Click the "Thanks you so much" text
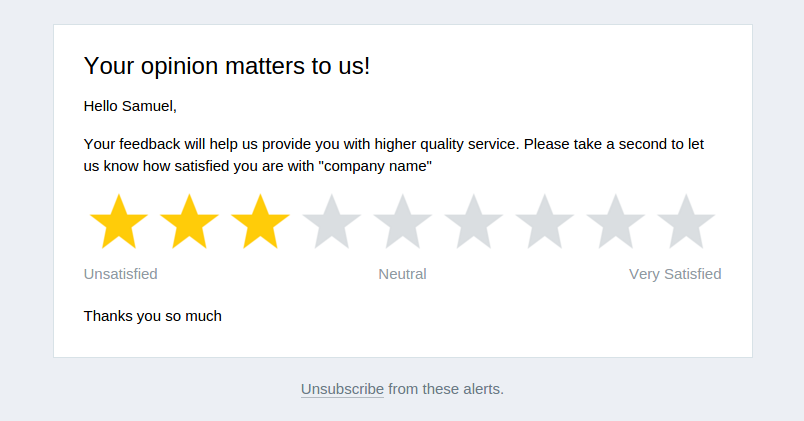 tap(153, 316)
